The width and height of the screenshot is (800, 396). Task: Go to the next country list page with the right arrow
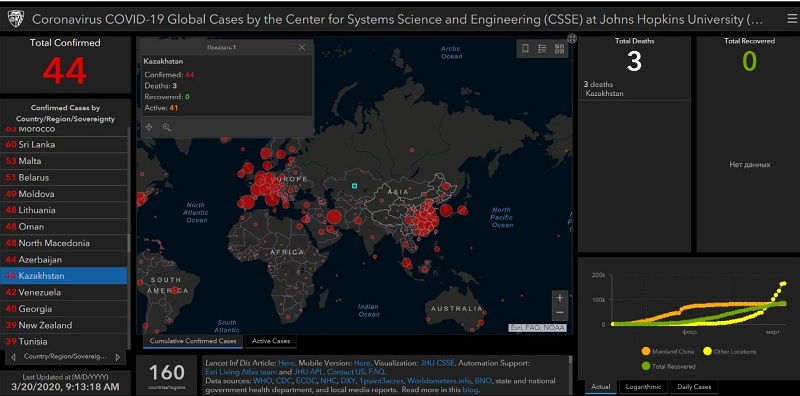click(x=118, y=357)
